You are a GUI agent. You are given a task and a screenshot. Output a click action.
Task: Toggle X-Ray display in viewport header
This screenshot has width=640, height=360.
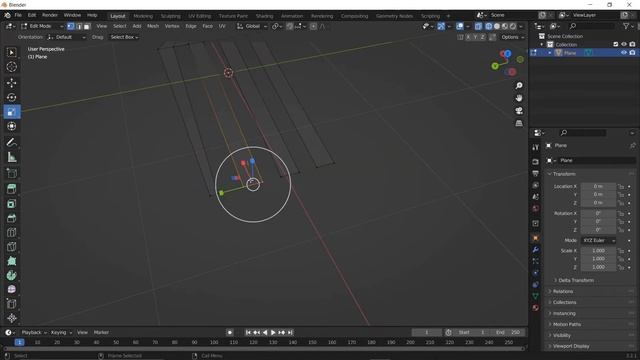(x=478, y=26)
